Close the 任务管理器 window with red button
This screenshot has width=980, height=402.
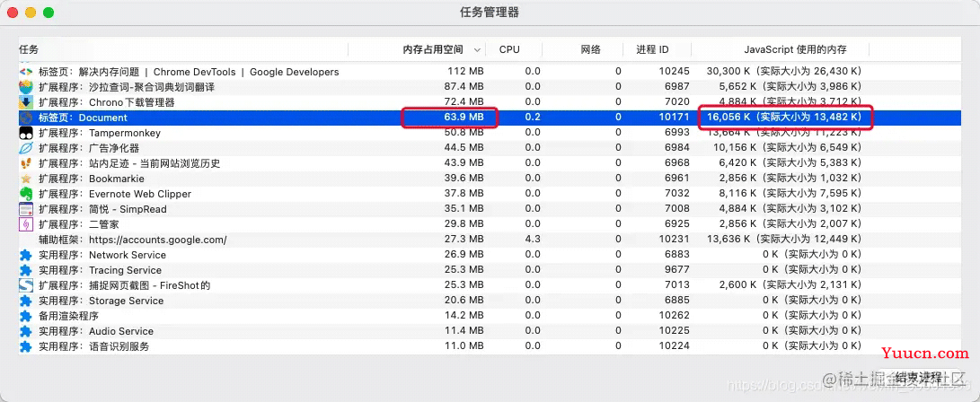click(x=12, y=13)
